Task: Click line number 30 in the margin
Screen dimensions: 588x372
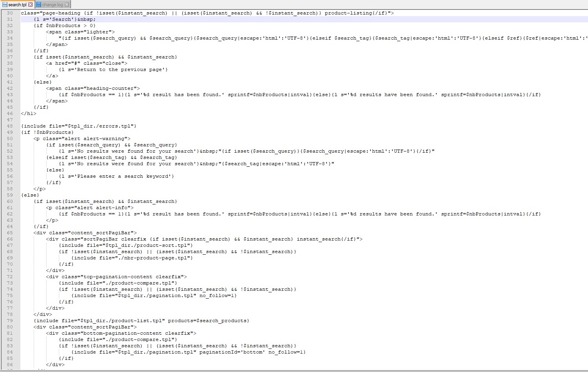Action: coord(10,13)
